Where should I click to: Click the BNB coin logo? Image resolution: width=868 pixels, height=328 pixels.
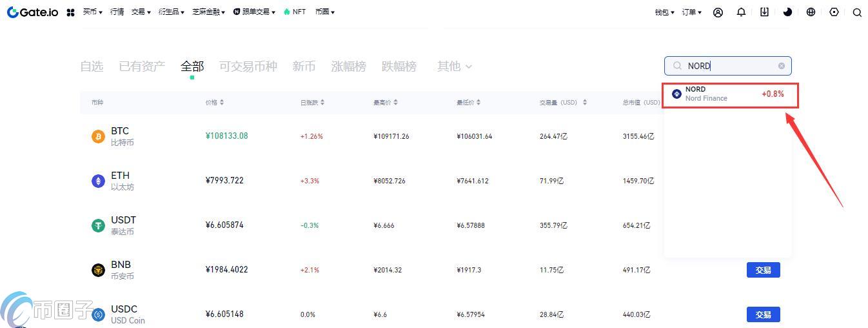[98, 270]
